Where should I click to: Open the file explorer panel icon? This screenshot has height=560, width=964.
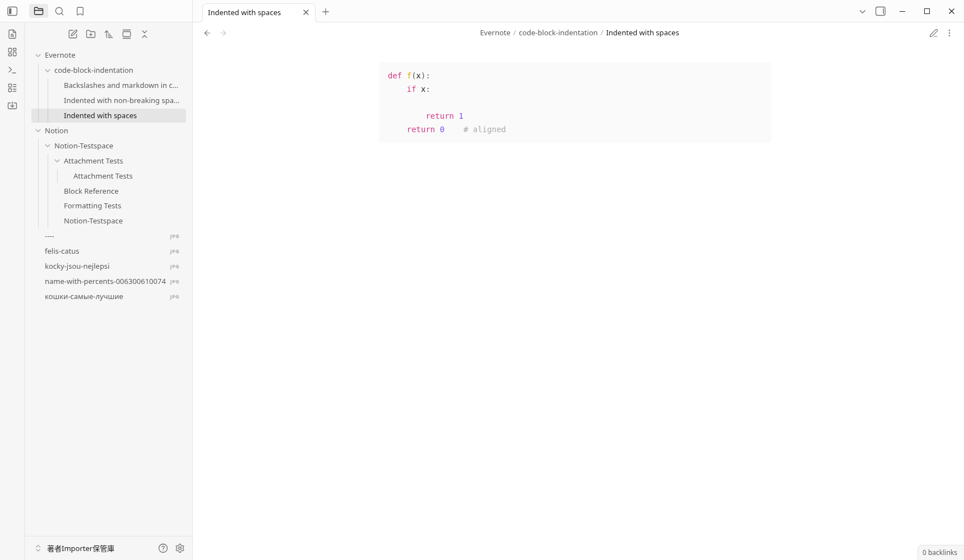pos(39,11)
